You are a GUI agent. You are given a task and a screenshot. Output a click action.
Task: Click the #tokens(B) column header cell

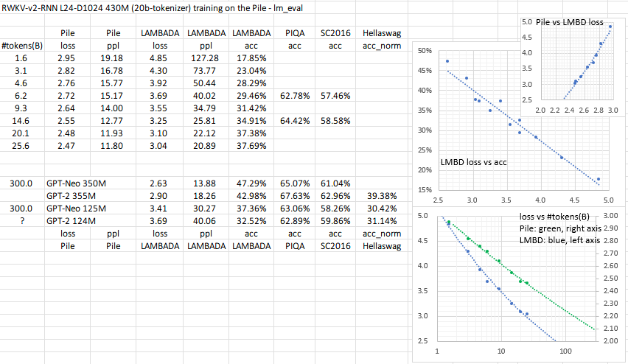21,44
